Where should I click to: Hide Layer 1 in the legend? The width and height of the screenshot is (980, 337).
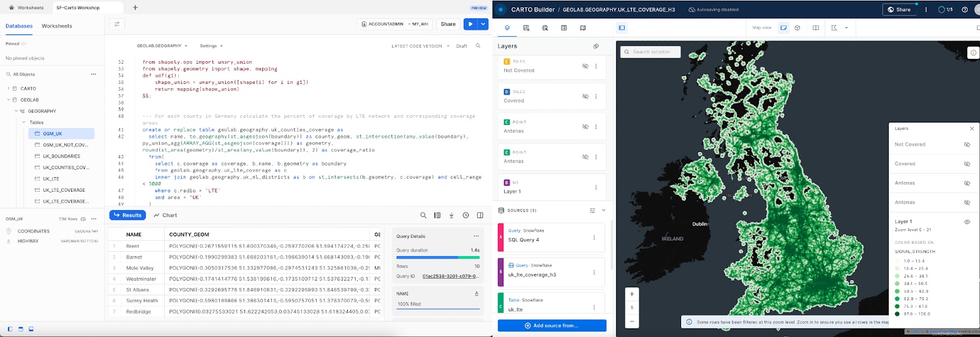pos(967,222)
